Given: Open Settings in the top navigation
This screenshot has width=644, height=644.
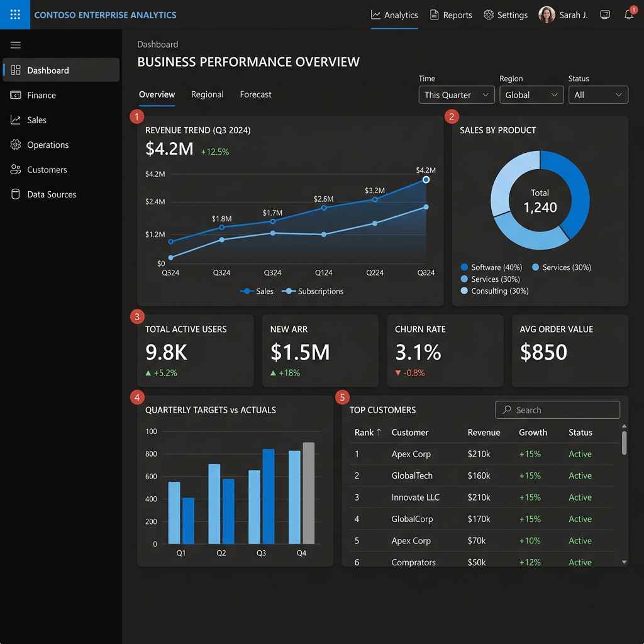Looking at the screenshot, I should click(506, 15).
